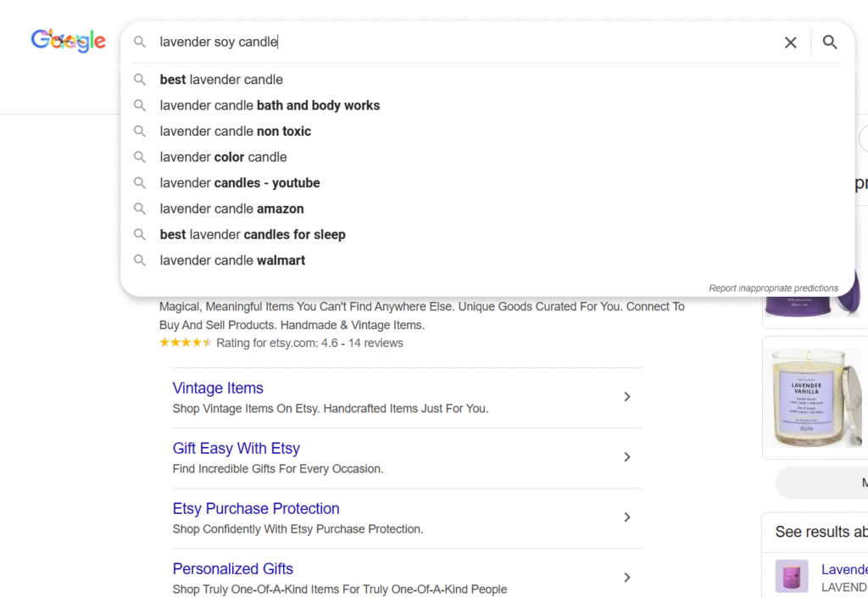Image resolution: width=868 pixels, height=598 pixels.
Task: Click the Google logo
Action: [68, 41]
